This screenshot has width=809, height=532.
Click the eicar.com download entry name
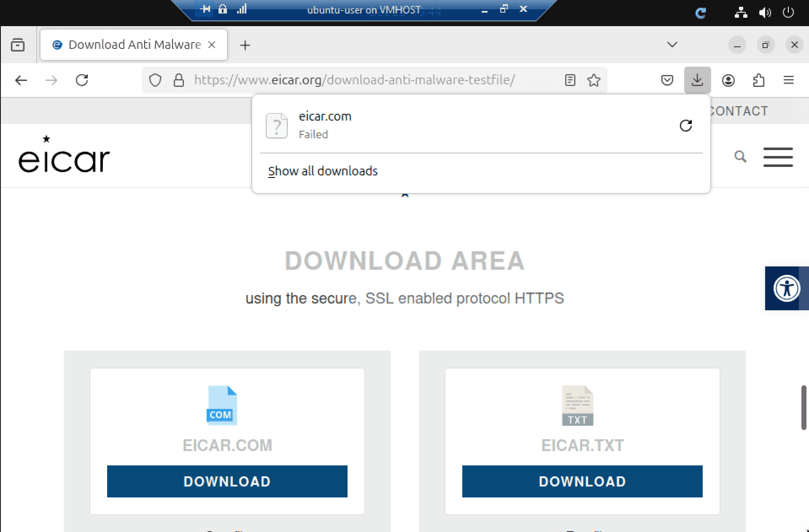325,116
